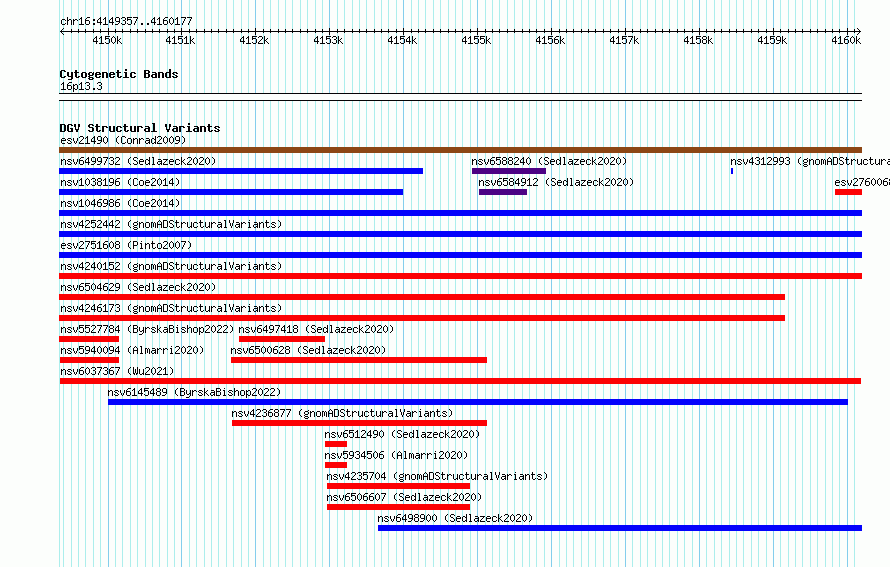Click the nsv6504629 red variant bar
890x567 pixels.
point(422,297)
